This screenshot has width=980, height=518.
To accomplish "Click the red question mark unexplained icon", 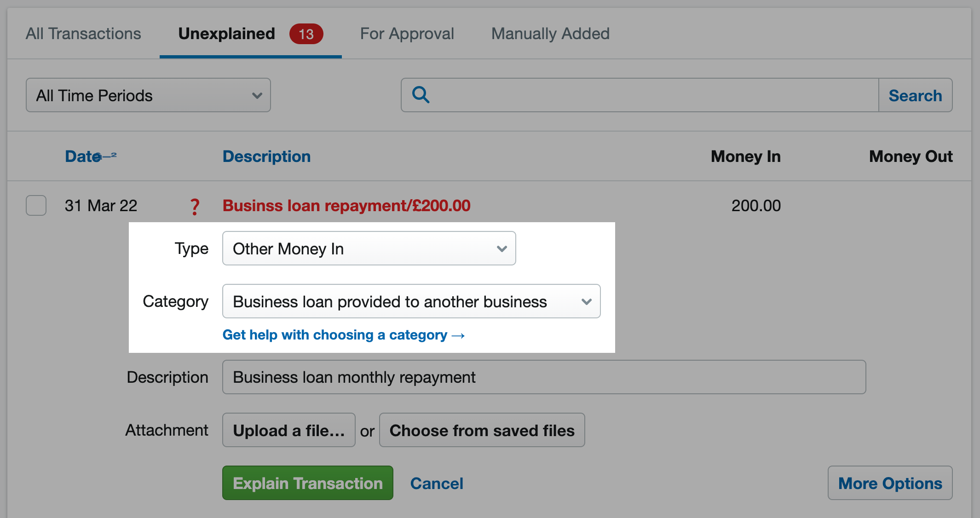I will [x=195, y=207].
